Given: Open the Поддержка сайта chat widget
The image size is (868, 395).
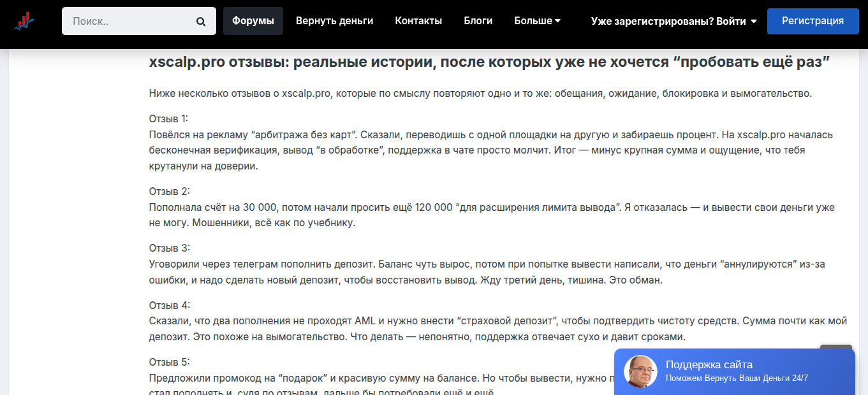Looking at the screenshot, I should 735,371.
